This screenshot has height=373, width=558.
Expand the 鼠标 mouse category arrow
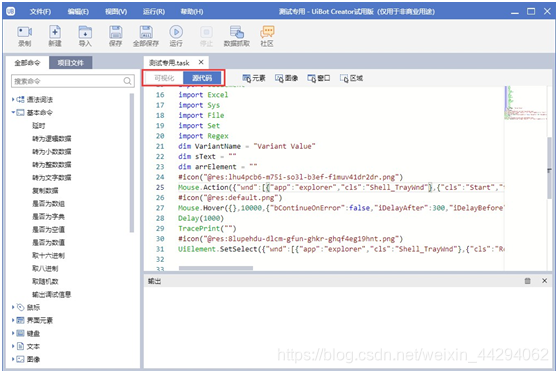tap(13, 307)
